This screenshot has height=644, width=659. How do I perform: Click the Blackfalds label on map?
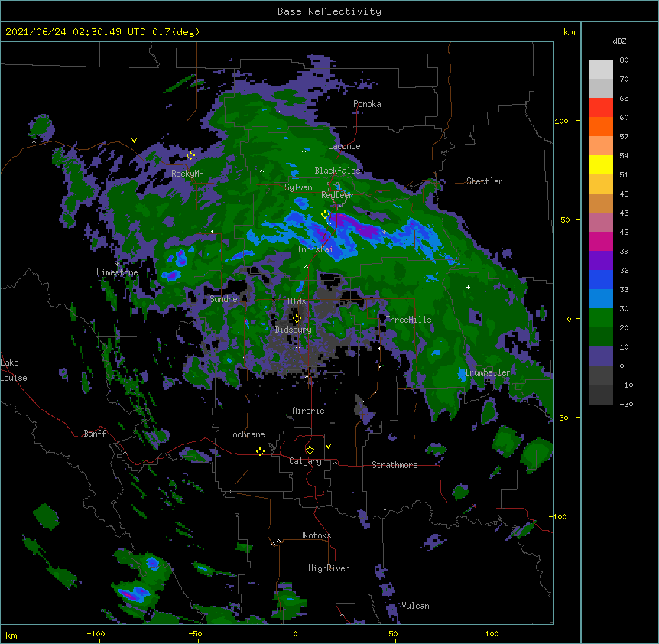coord(337,171)
